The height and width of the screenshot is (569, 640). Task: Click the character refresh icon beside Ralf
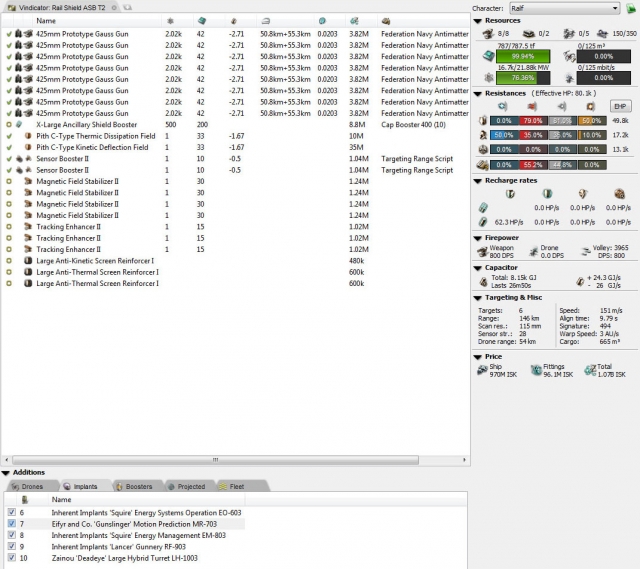[631, 8]
